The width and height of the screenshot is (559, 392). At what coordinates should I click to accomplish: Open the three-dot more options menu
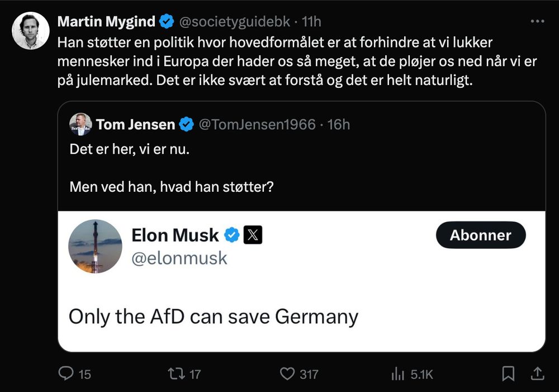tap(537, 22)
